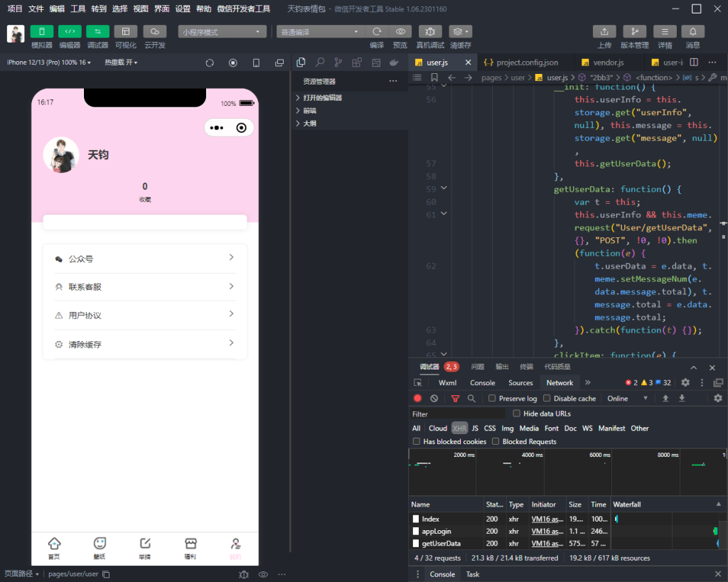
Task: Open the 设置 menu
Action: coord(183,9)
